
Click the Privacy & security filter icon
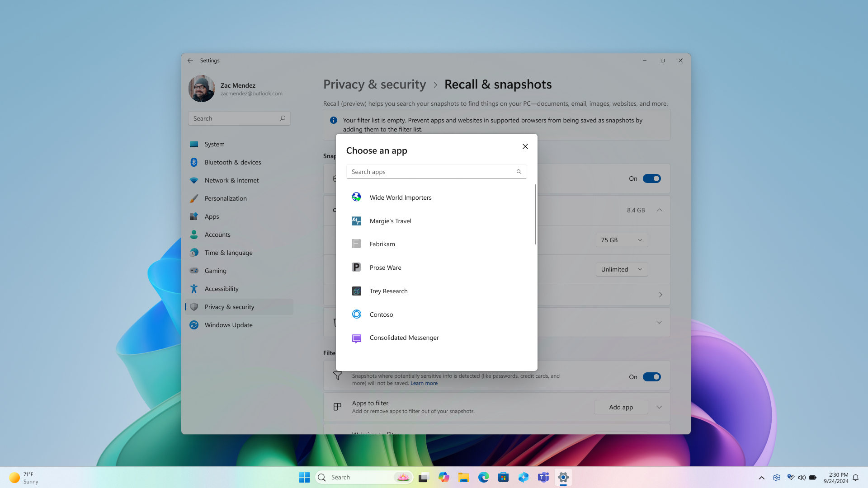coord(337,375)
